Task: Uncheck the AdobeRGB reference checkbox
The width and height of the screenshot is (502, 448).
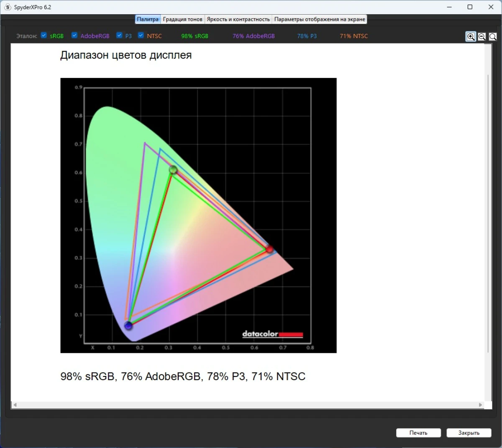Action: (x=74, y=35)
